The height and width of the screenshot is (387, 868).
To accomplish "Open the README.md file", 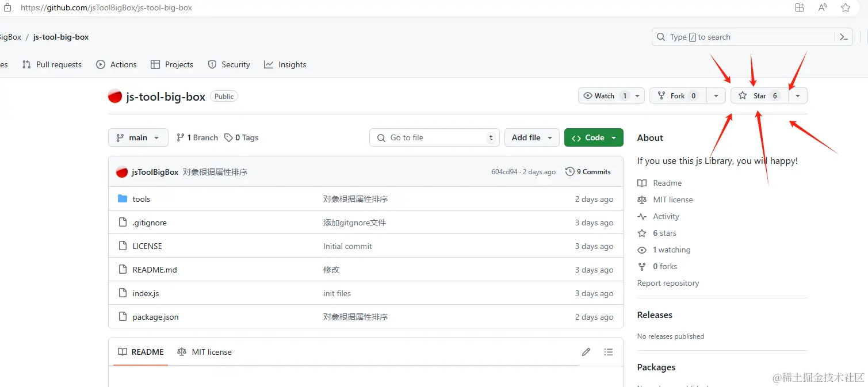I will click(155, 270).
